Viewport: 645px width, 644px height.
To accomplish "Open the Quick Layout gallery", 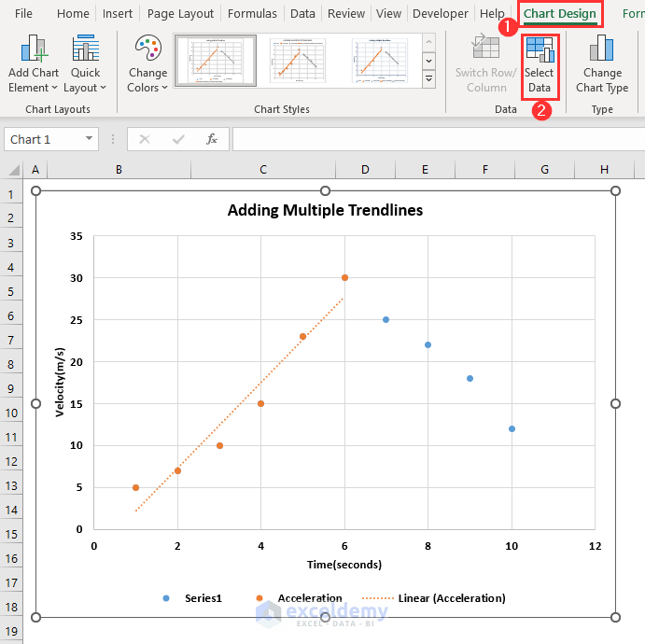I will click(x=85, y=64).
